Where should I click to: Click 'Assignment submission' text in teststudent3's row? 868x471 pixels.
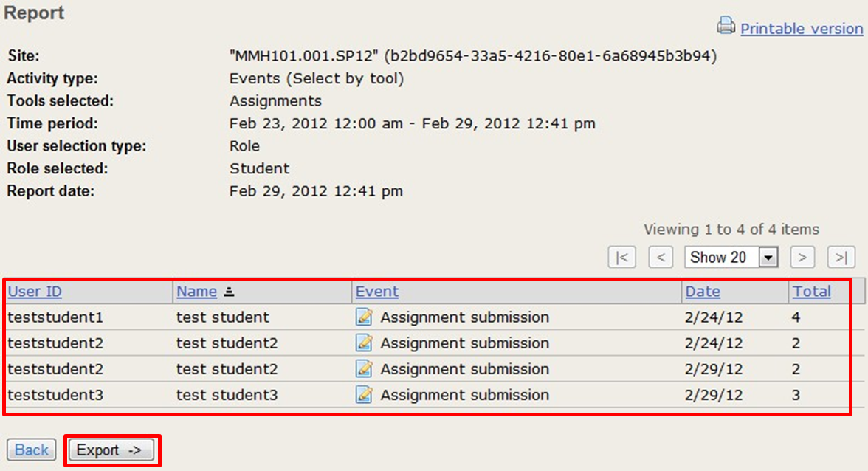click(x=465, y=395)
